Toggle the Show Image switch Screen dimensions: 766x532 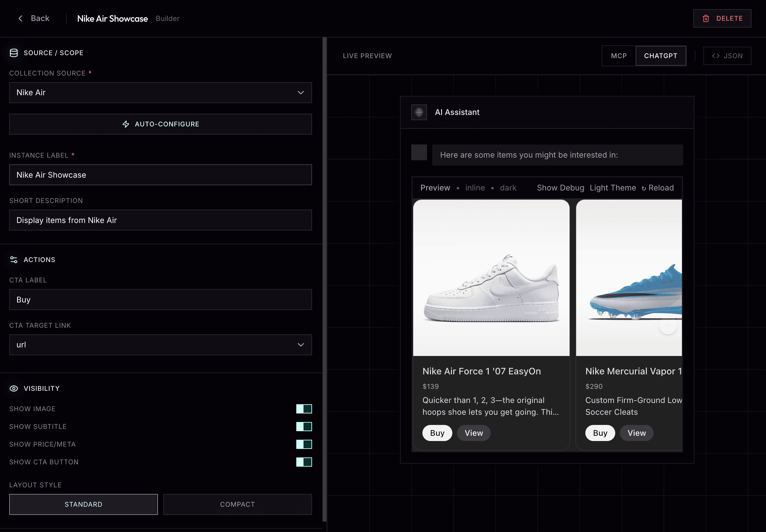(x=304, y=409)
